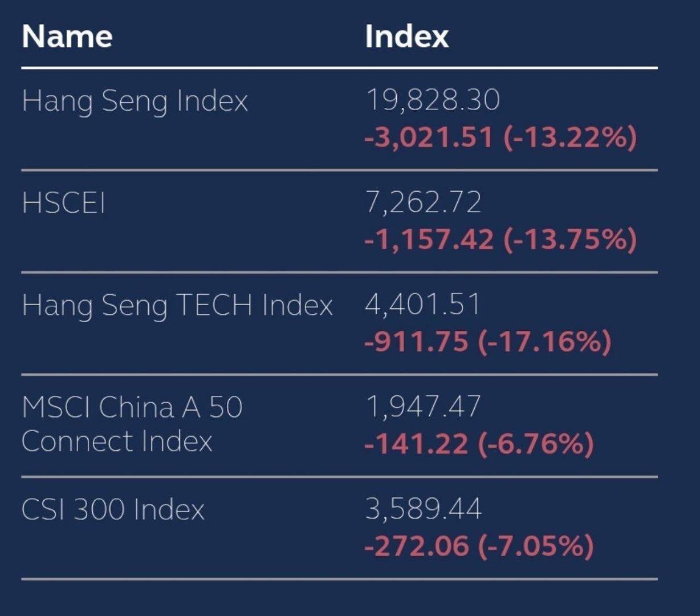
Task: Open the CSI 300 Index entry
Action: (113, 509)
